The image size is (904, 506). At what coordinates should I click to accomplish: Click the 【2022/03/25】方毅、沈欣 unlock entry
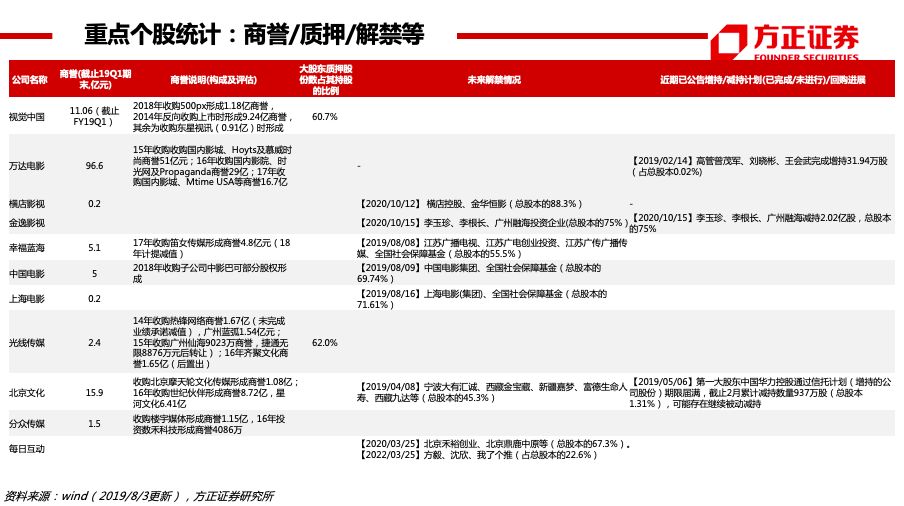tap(477, 455)
